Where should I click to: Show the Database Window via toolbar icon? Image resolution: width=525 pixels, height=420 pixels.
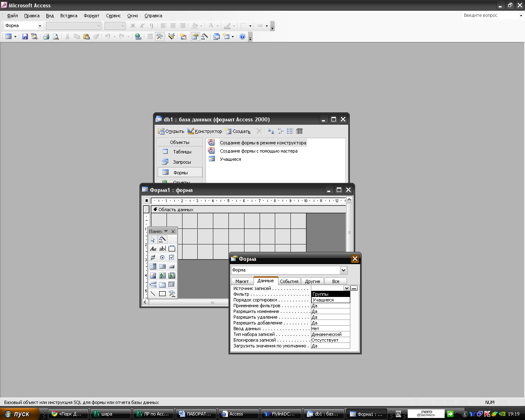click(217, 37)
